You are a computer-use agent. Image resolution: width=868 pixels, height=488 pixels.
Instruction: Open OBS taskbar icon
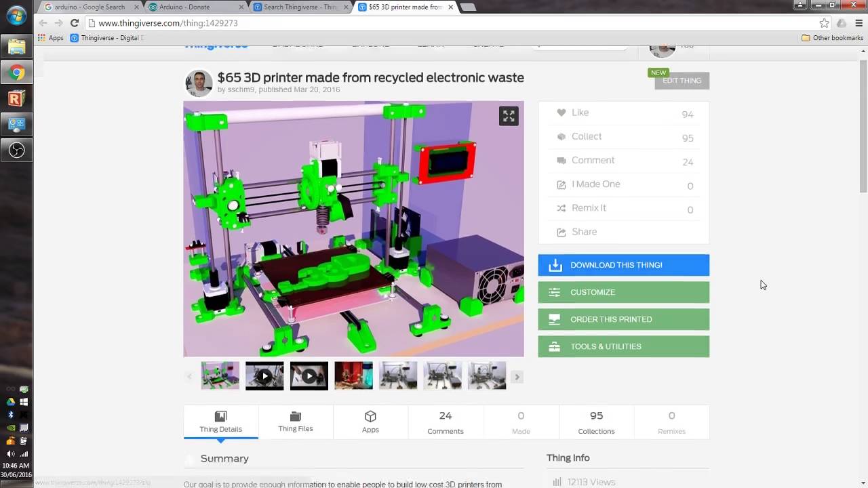pyautogui.click(x=16, y=150)
